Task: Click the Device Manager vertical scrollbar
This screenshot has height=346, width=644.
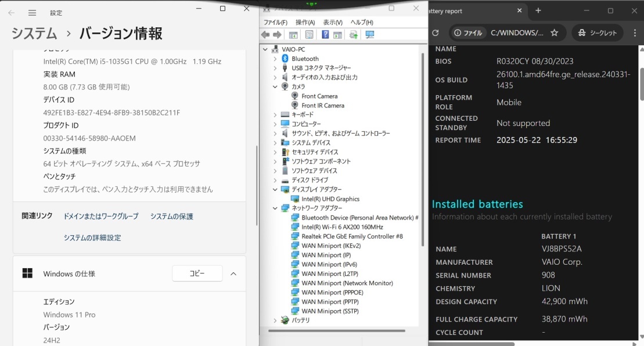Action: [x=423, y=150]
